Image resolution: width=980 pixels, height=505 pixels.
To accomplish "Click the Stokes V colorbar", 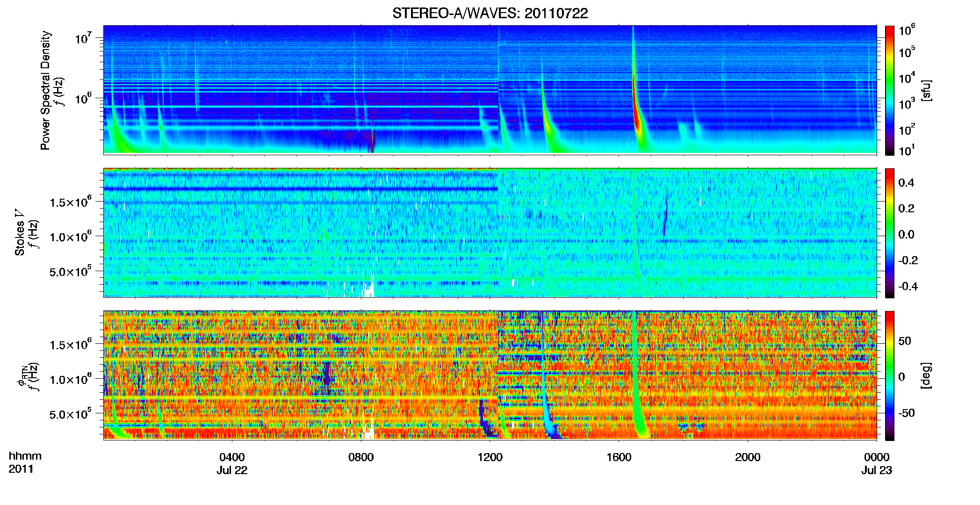I will point(890,233).
